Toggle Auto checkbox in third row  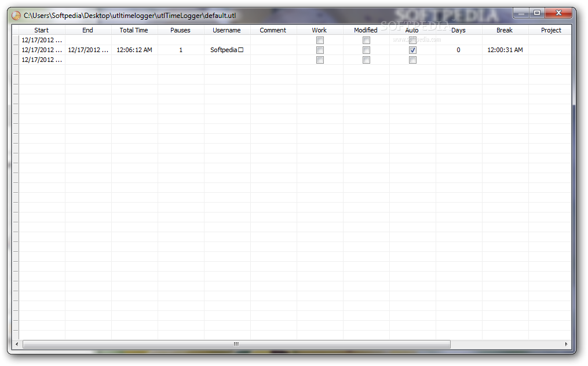pos(412,60)
